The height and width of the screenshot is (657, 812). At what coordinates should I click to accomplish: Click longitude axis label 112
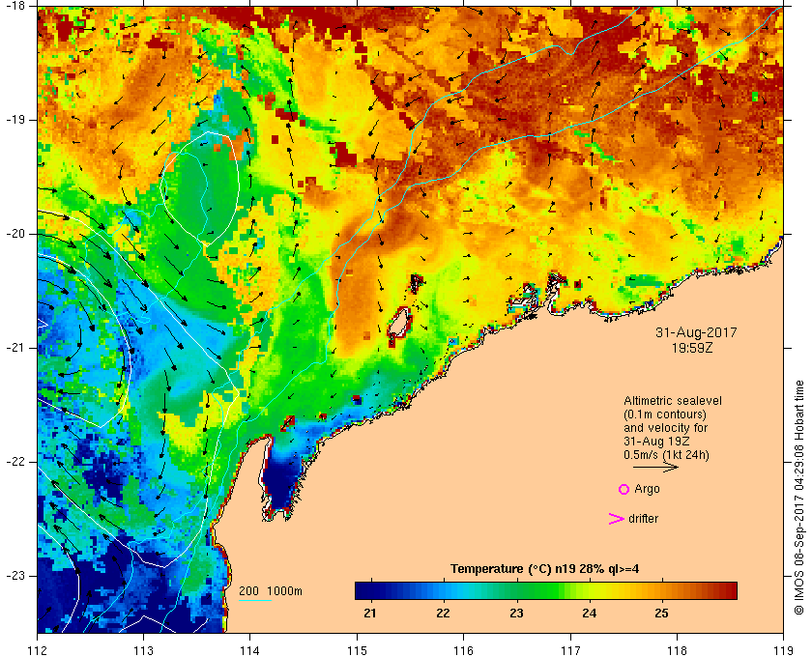[38, 650]
